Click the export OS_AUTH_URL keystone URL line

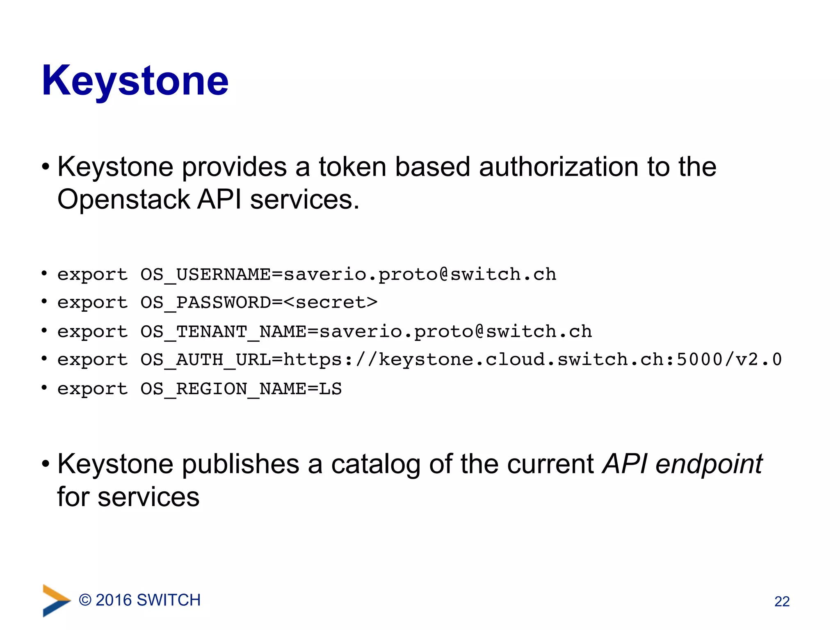419,360
